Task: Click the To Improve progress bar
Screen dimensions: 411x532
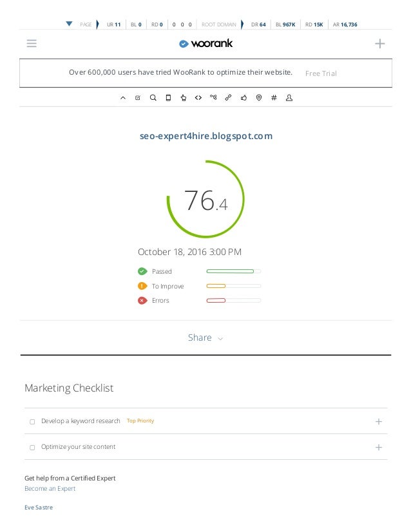Action: (x=233, y=286)
